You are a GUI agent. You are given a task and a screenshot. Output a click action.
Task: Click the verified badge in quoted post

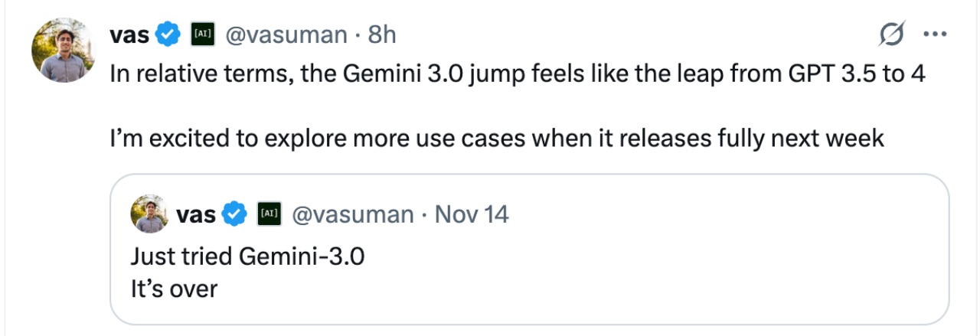234,214
